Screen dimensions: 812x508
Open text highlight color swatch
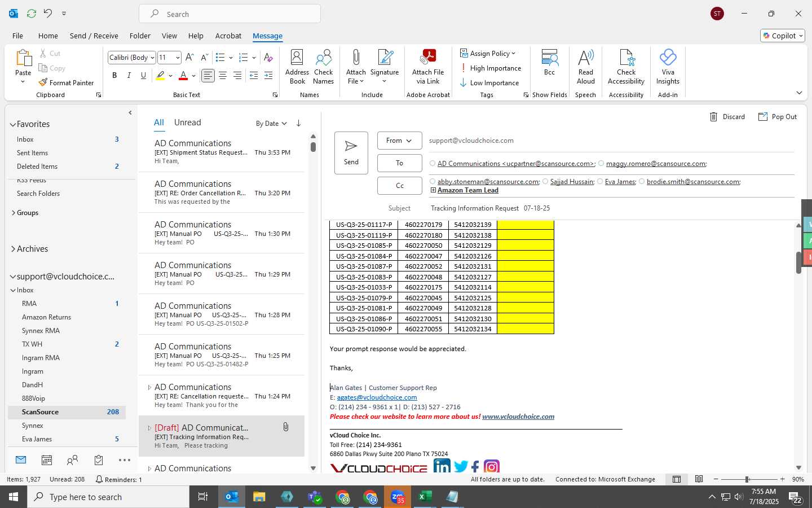(x=161, y=75)
